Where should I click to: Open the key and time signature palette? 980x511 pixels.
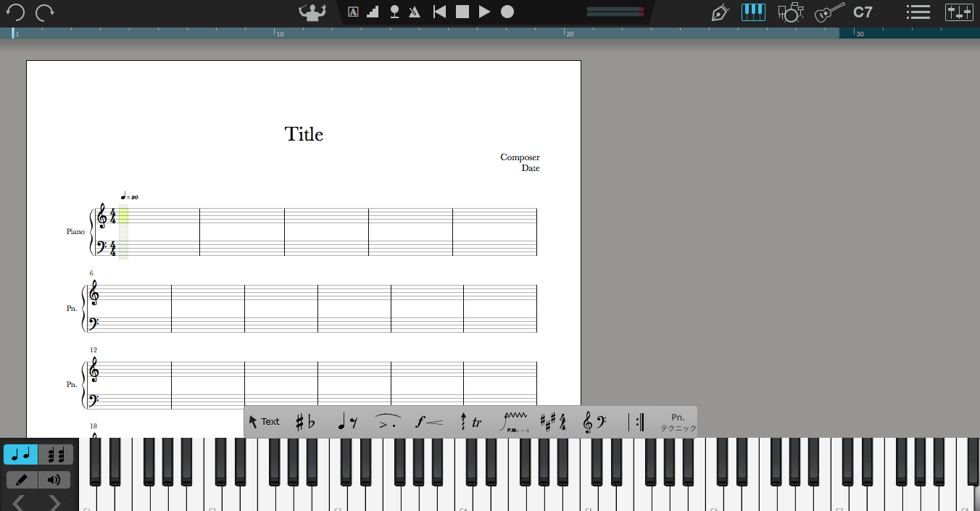point(553,422)
